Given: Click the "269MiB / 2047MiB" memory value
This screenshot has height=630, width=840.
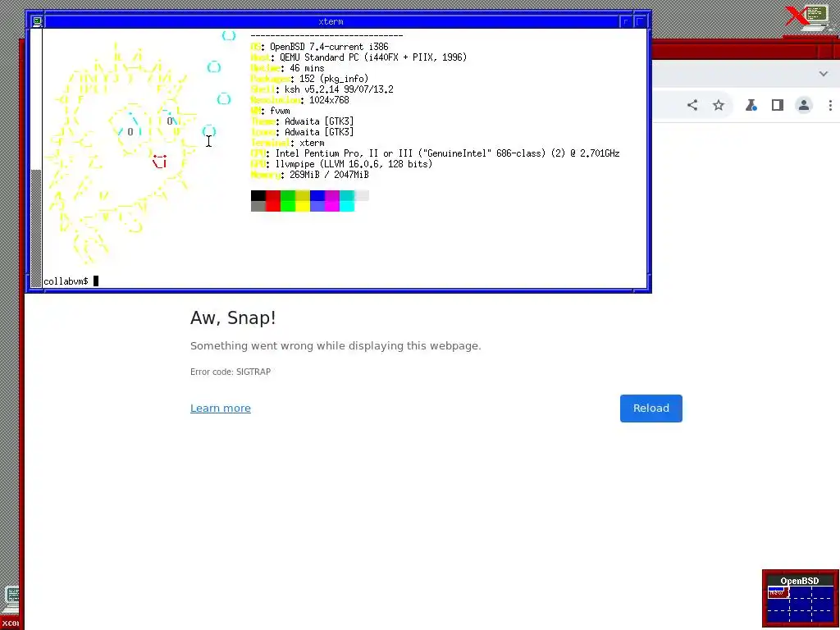Looking at the screenshot, I should pyautogui.click(x=329, y=175).
